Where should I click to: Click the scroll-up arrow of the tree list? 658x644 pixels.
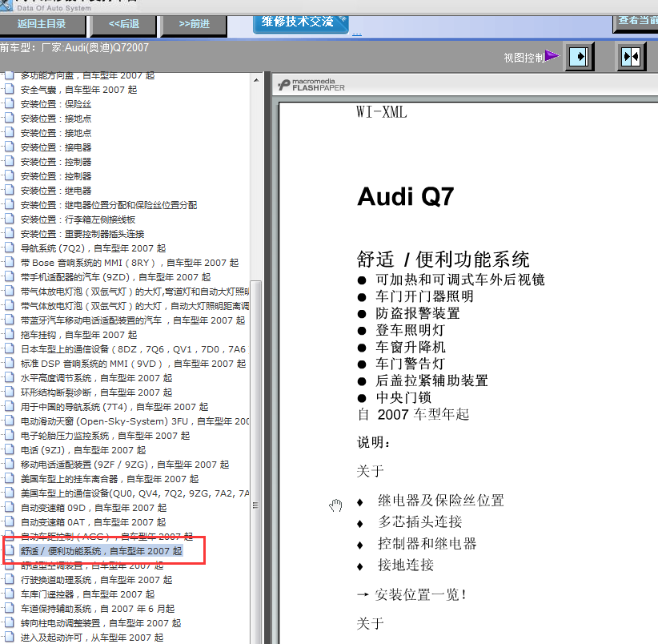pos(256,80)
